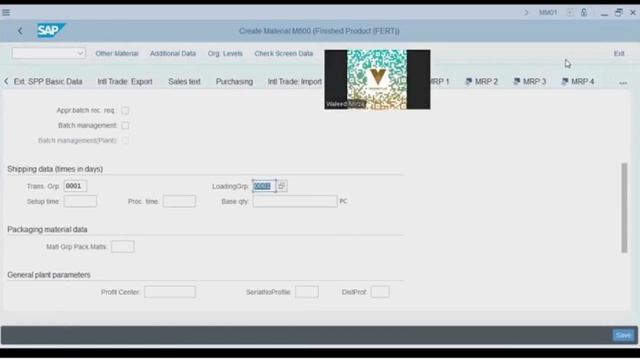The height and width of the screenshot is (360, 640).
Task: Click the video overlay thumbnail
Action: [x=377, y=80]
